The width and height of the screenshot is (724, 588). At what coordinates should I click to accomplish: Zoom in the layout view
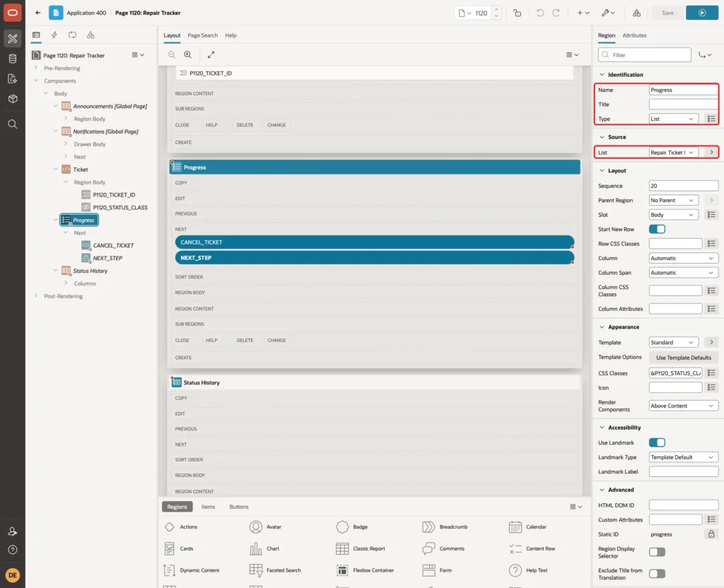(x=187, y=54)
